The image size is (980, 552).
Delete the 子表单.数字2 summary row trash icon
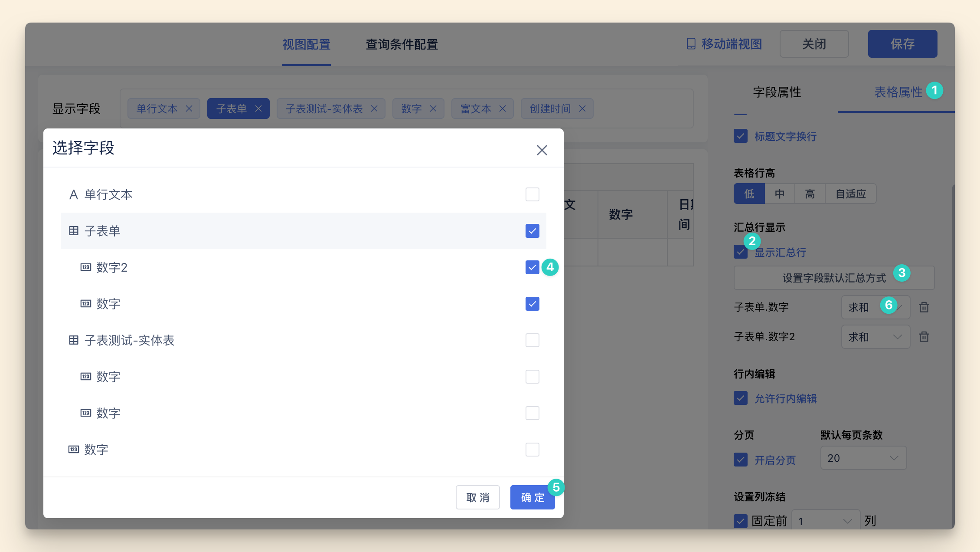coord(924,337)
